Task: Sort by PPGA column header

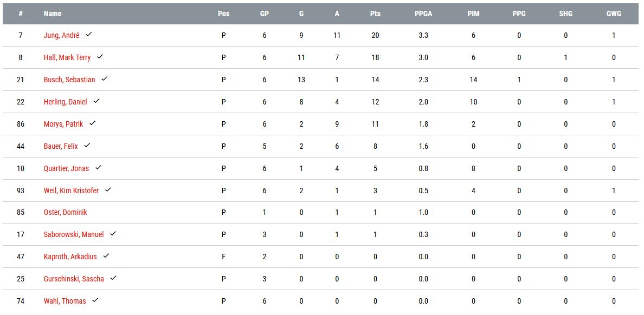Action: (x=423, y=14)
